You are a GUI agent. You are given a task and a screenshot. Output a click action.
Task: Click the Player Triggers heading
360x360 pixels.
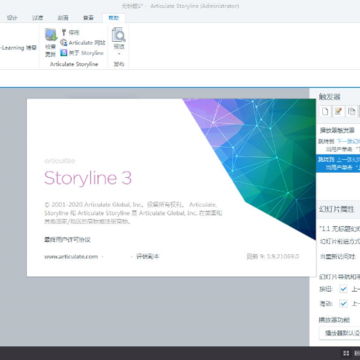click(337, 130)
